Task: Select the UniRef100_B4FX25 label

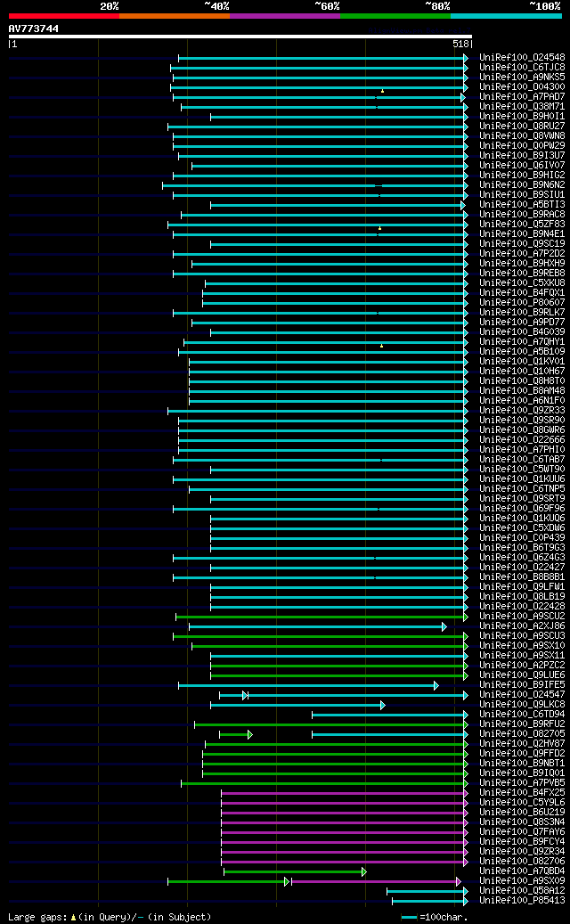Action: [522, 793]
